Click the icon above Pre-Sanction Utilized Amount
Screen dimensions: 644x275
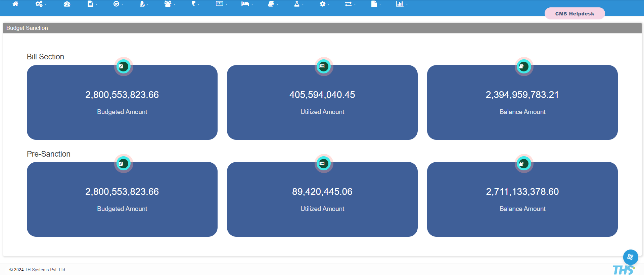pyautogui.click(x=324, y=164)
